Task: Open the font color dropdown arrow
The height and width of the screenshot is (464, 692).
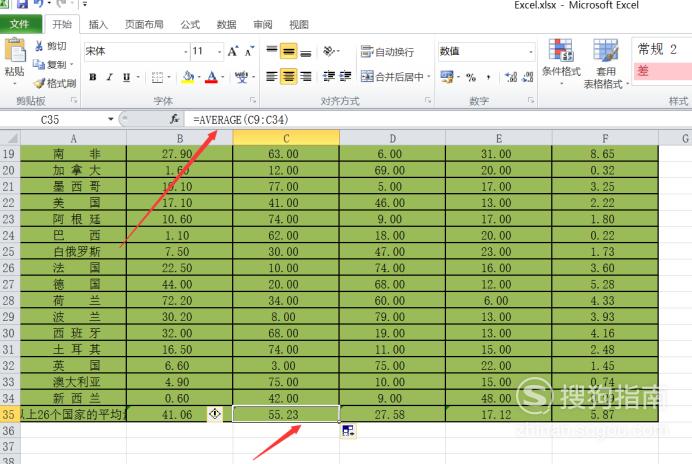Action: [x=223, y=77]
